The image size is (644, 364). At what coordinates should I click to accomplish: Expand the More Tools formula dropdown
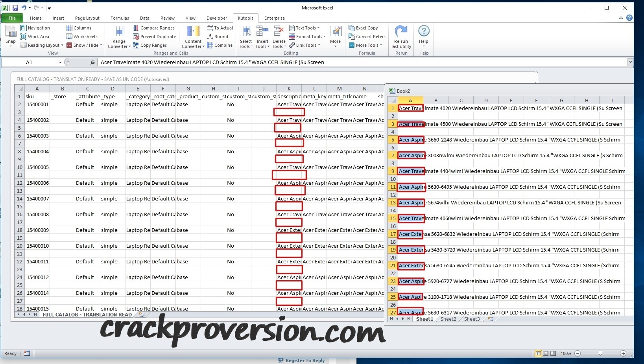click(x=381, y=45)
